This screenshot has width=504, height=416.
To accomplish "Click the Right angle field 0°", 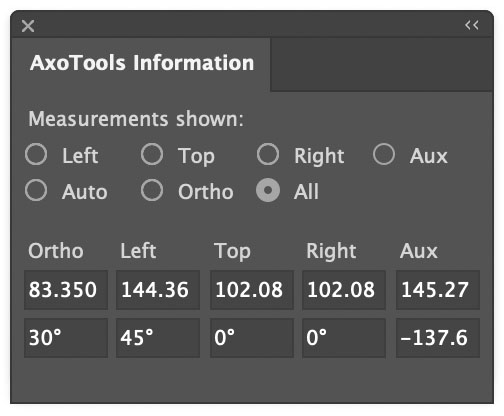I will click(344, 338).
